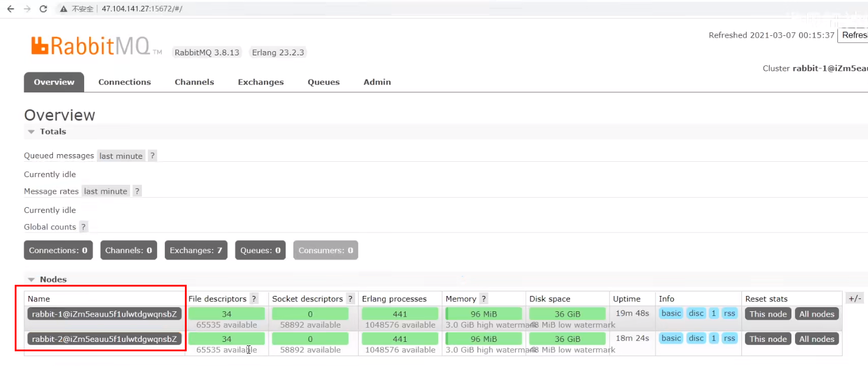Click the Refreshed 2021-03-07 00:15:37 timestamp
The width and height of the screenshot is (868, 366).
[x=771, y=35]
